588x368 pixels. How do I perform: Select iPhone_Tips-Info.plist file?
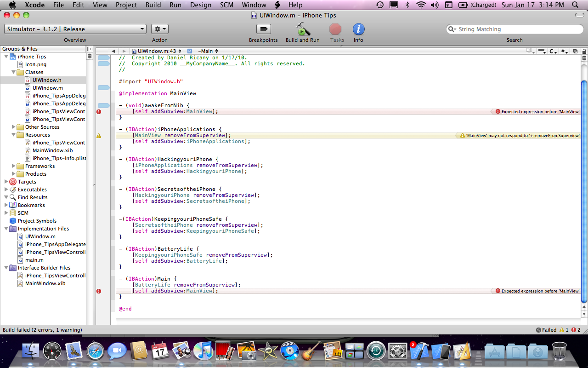pyautogui.click(x=59, y=158)
